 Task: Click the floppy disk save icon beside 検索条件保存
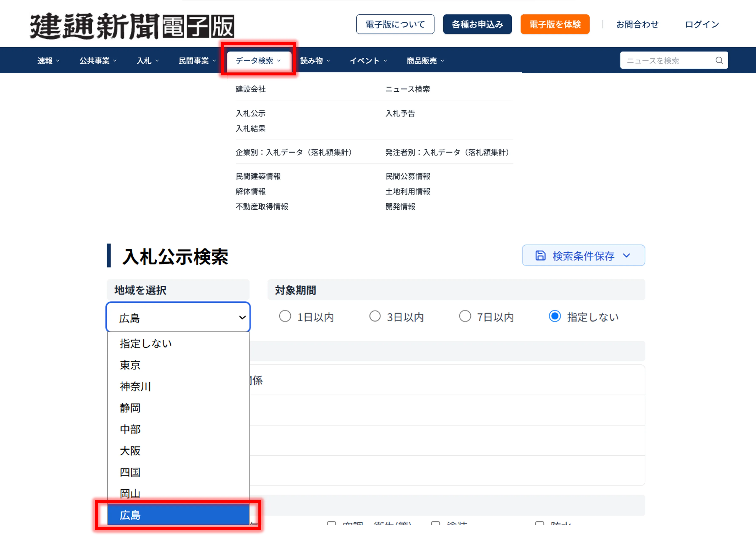tap(540, 256)
